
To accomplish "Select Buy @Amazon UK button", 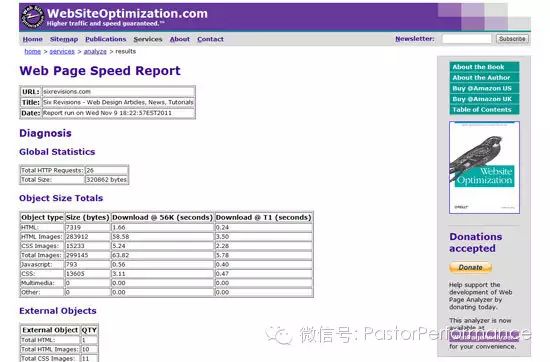I will tap(484, 99).
